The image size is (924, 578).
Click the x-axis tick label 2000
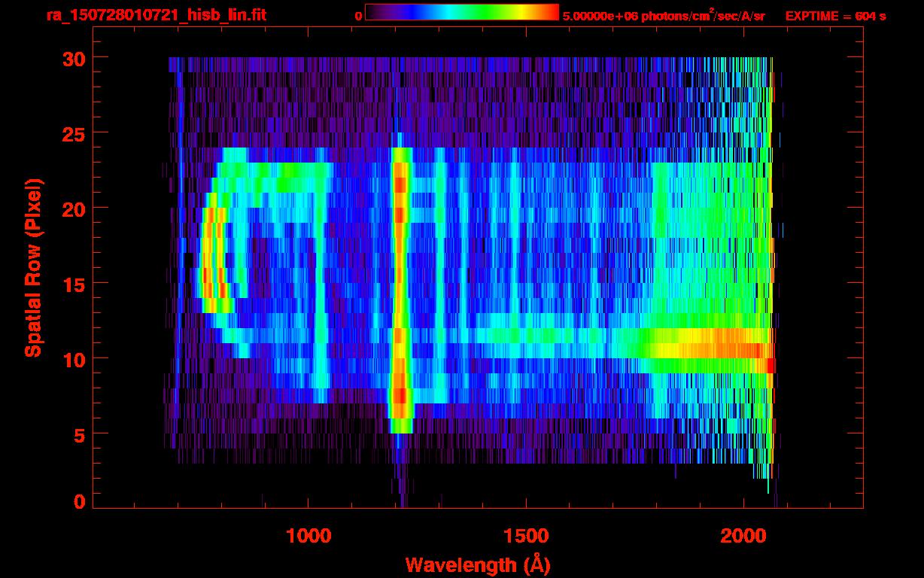click(x=744, y=536)
